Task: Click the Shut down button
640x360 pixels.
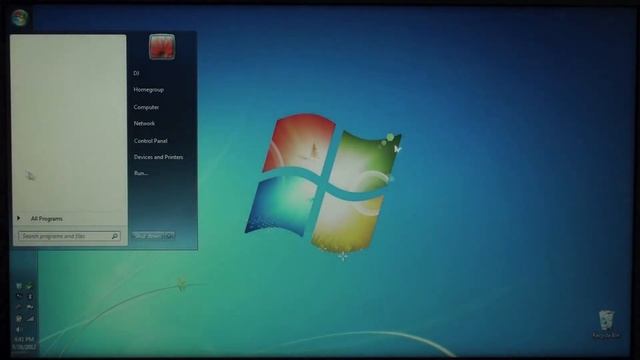Action: click(x=149, y=236)
